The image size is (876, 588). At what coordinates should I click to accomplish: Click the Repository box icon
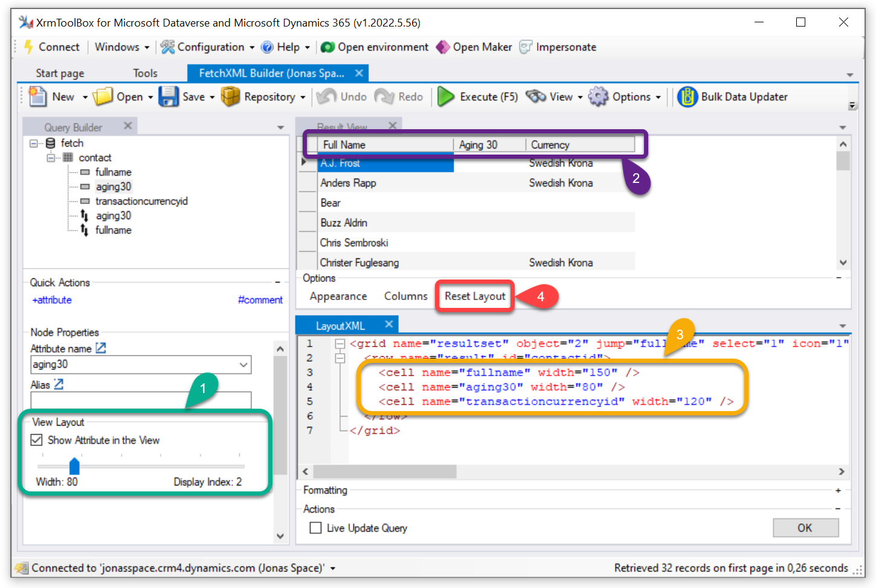click(x=230, y=97)
